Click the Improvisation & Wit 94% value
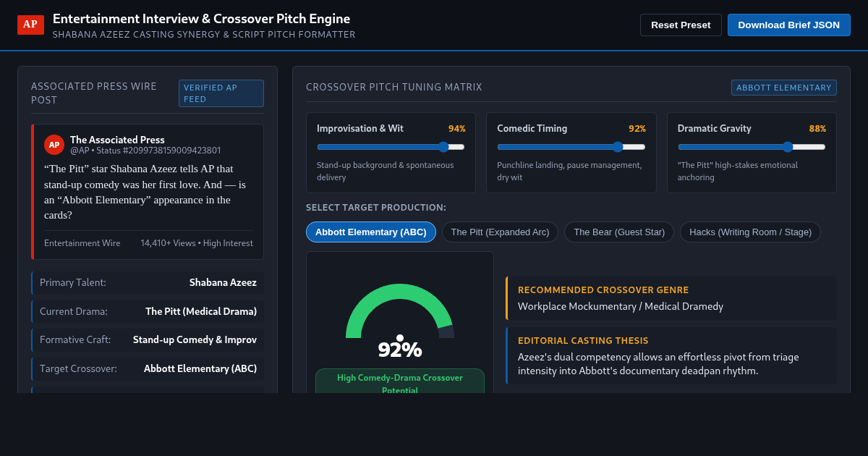The width and height of the screenshot is (868, 456). pos(457,129)
